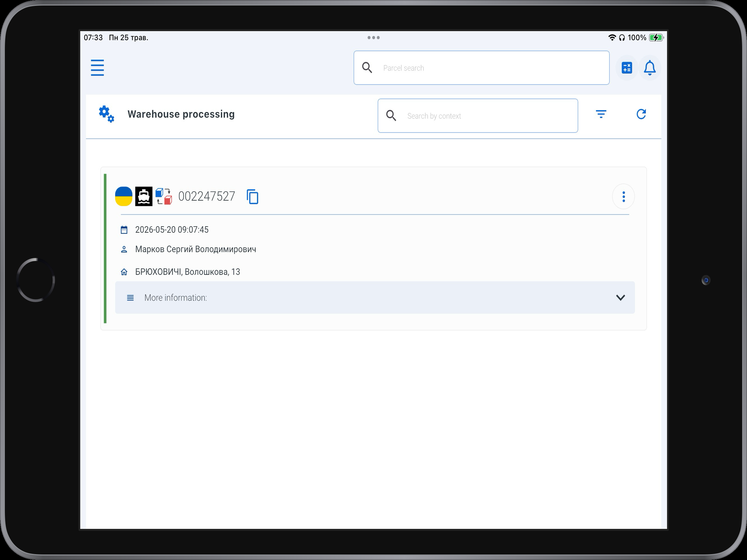
Task: Tap the three-dot multitasking control at top
Action: pyautogui.click(x=373, y=37)
